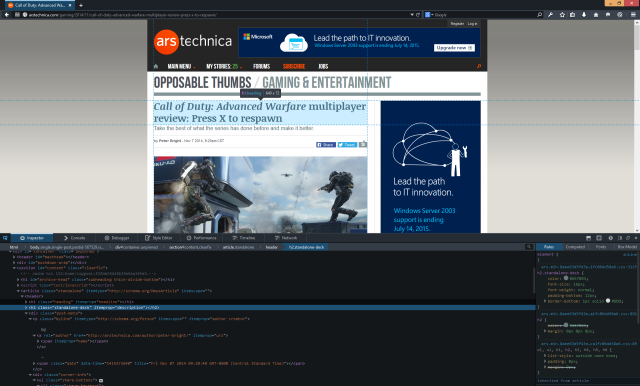Image resolution: width=640 pixels, height=386 pixels.
Task: Open devtools settings gear icon
Action: tap(611, 238)
